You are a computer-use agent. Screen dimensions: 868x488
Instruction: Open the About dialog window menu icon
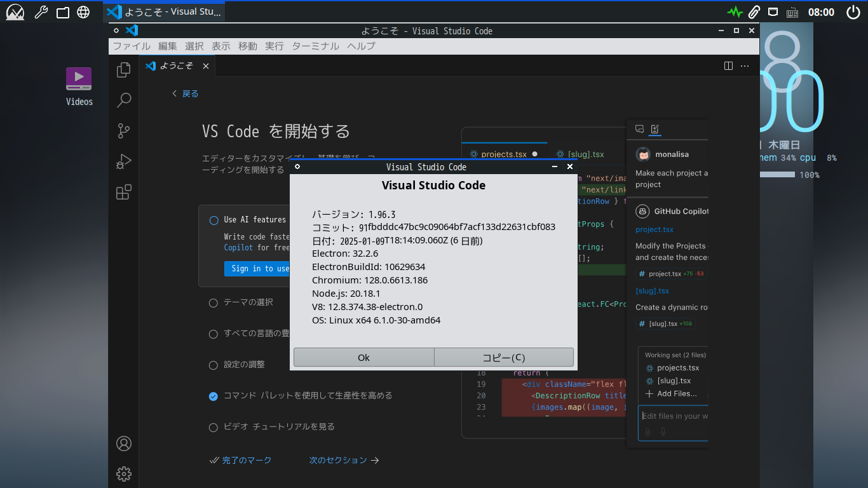point(297,166)
